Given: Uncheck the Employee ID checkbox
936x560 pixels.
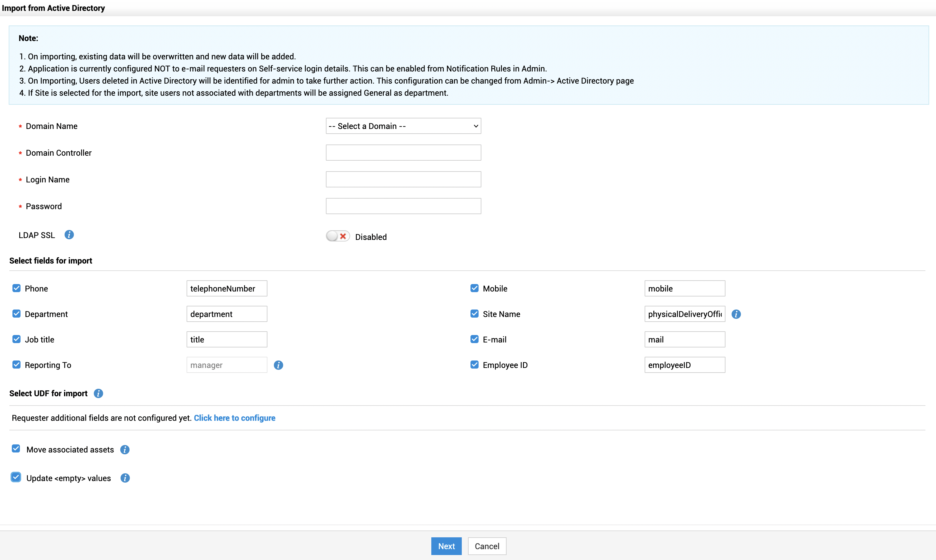Looking at the screenshot, I should 474,365.
